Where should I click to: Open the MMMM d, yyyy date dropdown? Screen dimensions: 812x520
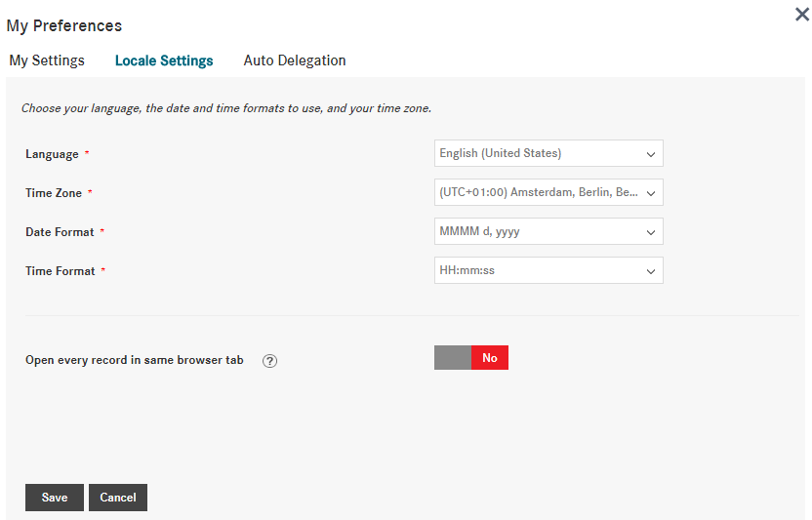(537, 231)
